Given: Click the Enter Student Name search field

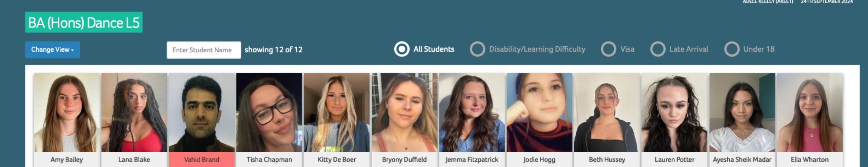Looking at the screenshot, I should pyautogui.click(x=204, y=50).
